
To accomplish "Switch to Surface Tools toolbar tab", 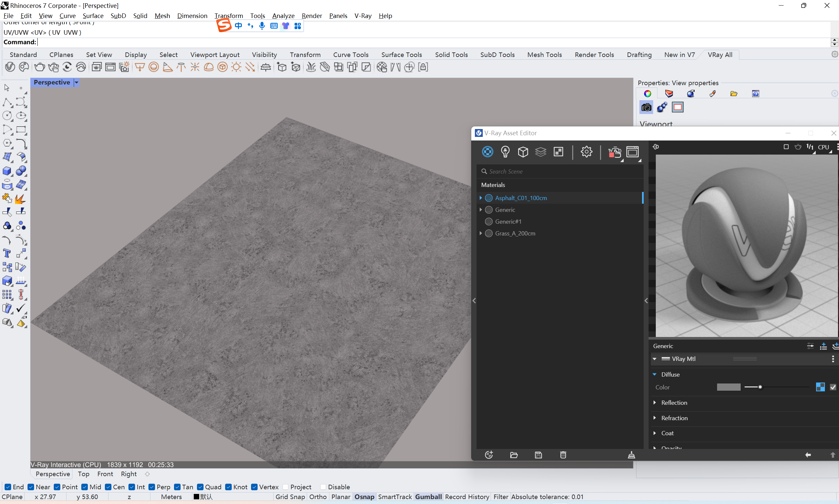I will point(401,55).
